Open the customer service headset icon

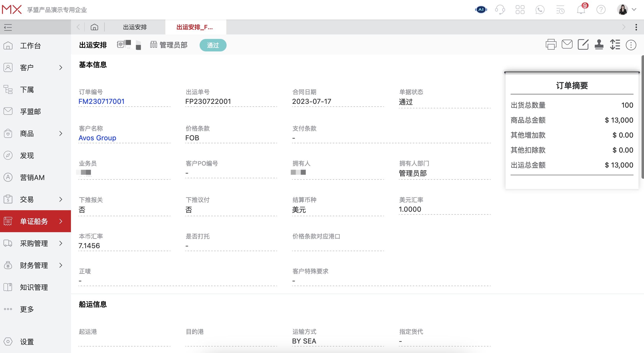pyautogui.click(x=500, y=9)
